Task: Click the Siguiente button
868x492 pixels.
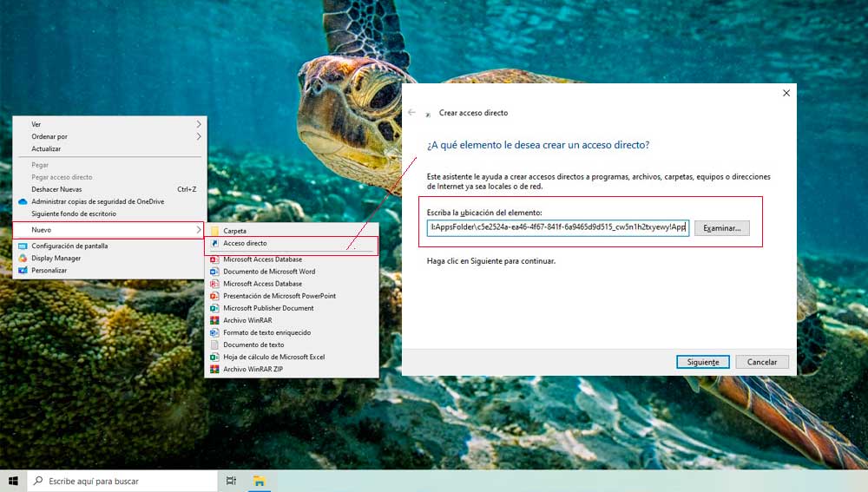Action: 703,362
